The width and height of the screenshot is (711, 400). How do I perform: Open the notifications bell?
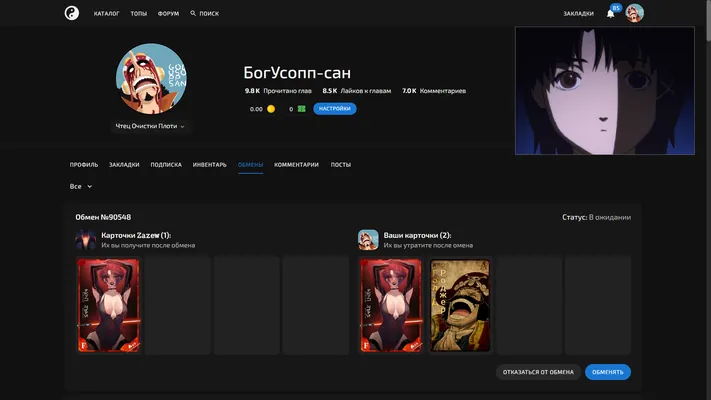[x=610, y=14]
